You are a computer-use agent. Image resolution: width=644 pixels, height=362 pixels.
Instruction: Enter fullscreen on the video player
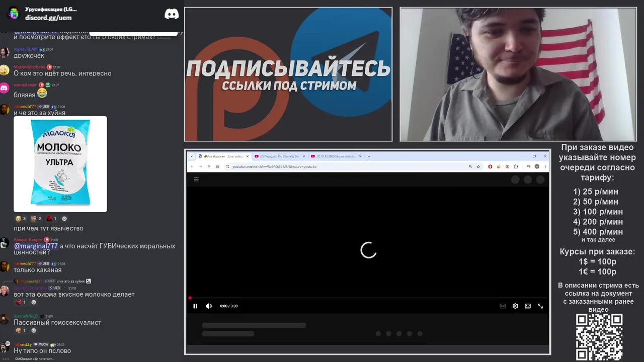point(540,306)
